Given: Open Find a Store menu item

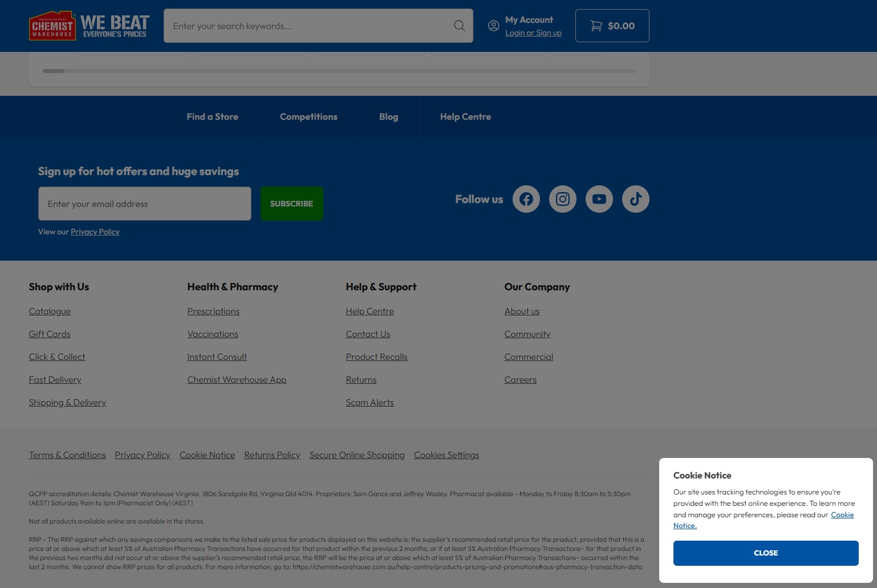Looking at the screenshot, I should [212, 116].
